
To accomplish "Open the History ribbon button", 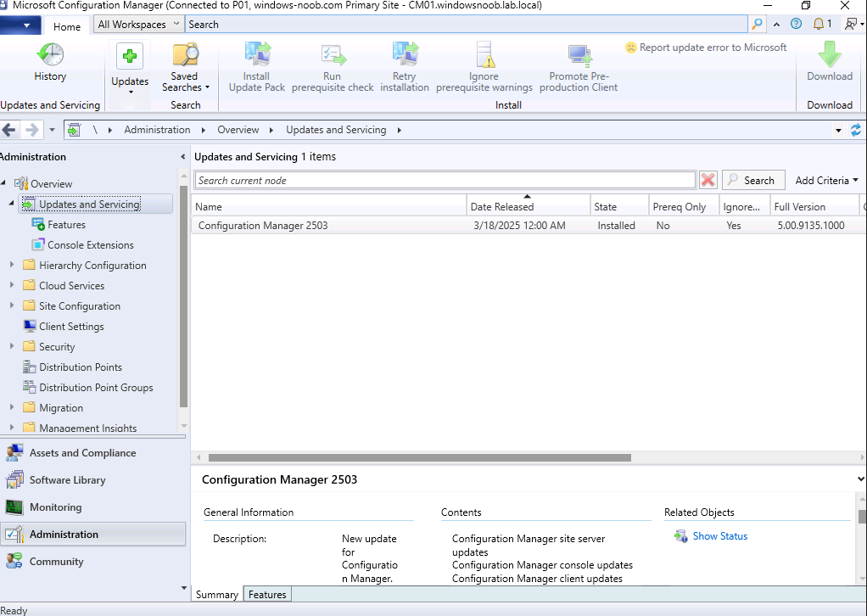I will point(50,63).
